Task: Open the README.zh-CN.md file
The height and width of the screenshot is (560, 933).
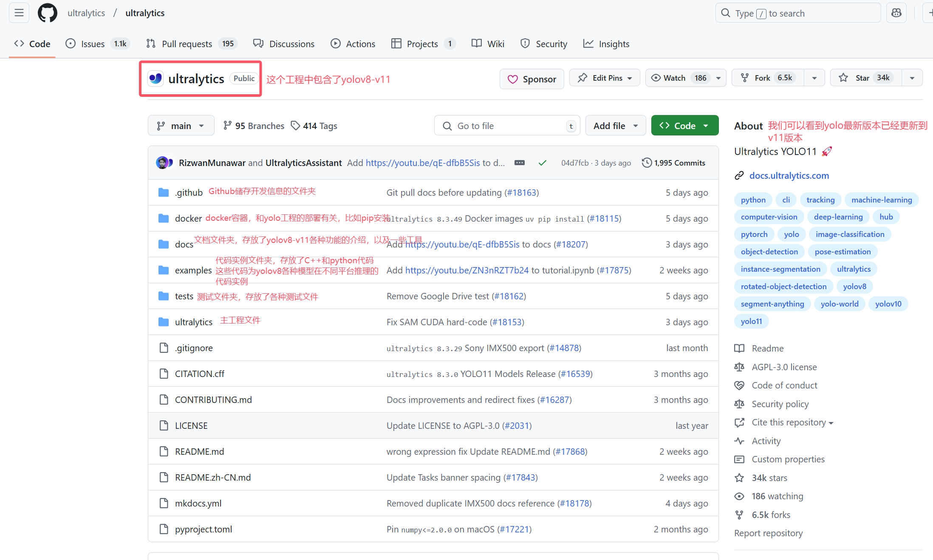Action: coord(213,478)
